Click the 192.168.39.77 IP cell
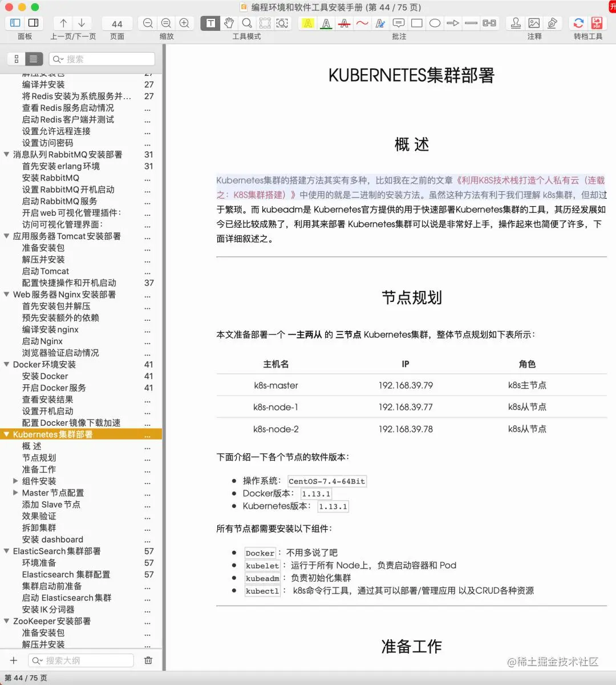The height and width of the screenshot is (685, 616). 406,407
